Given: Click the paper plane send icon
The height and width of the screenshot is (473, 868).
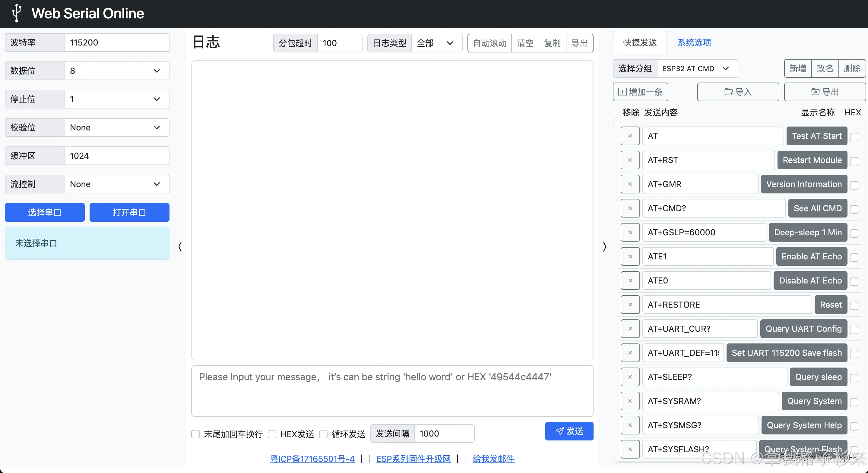Looking at the screenshot, I should point(559,431).
